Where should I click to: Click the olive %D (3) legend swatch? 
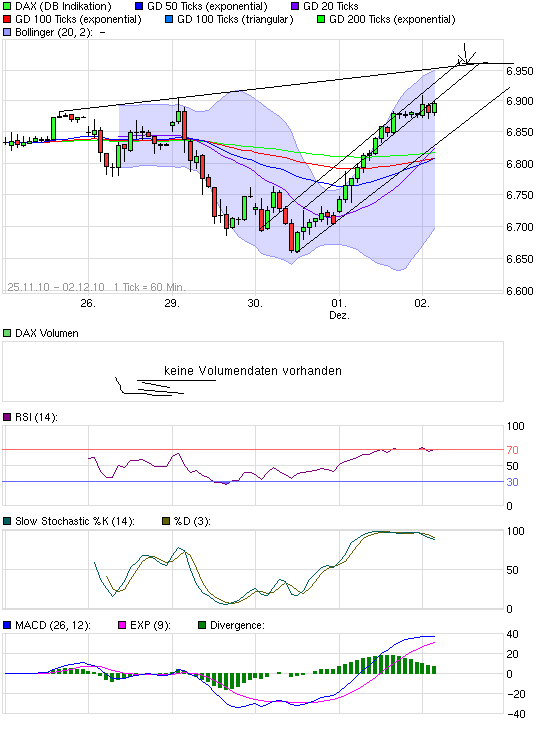[x=166, y=521]
